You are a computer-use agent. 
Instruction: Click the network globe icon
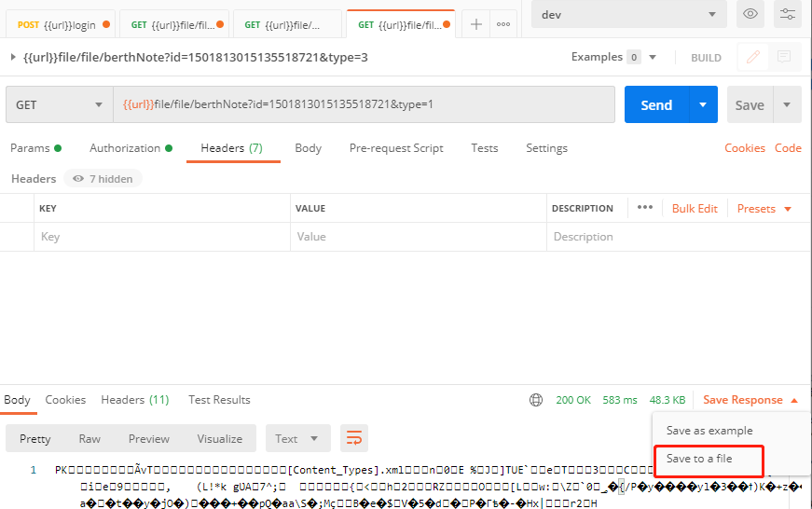536,400
